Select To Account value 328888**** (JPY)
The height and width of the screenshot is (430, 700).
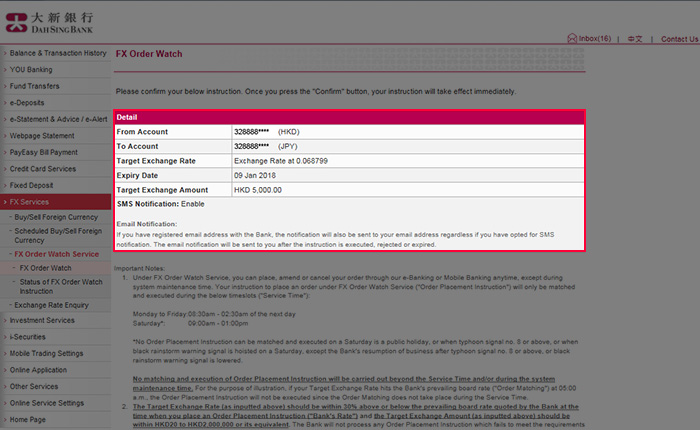[x=266, y=146]
